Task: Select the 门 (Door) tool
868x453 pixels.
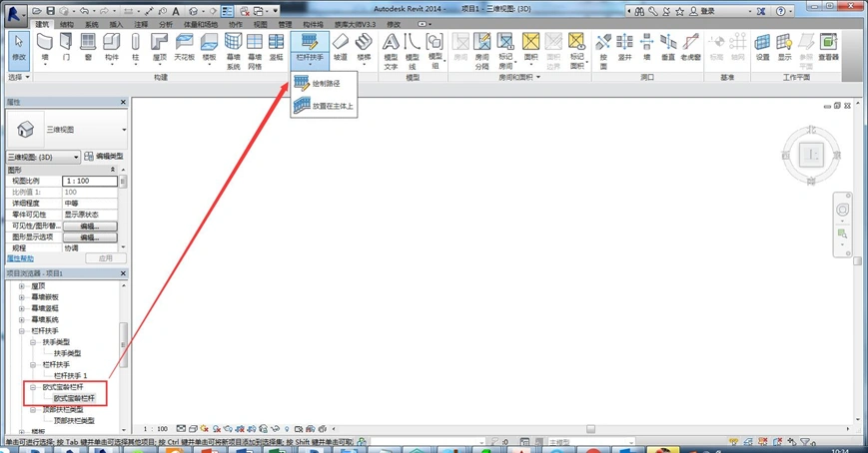Action: tap(66, 48)
